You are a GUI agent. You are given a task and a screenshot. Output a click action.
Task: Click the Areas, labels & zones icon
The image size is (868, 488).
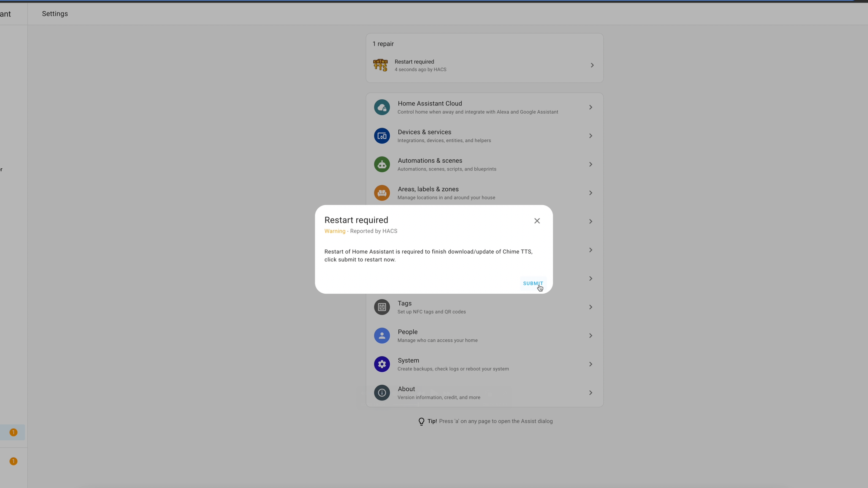(382, 193)
